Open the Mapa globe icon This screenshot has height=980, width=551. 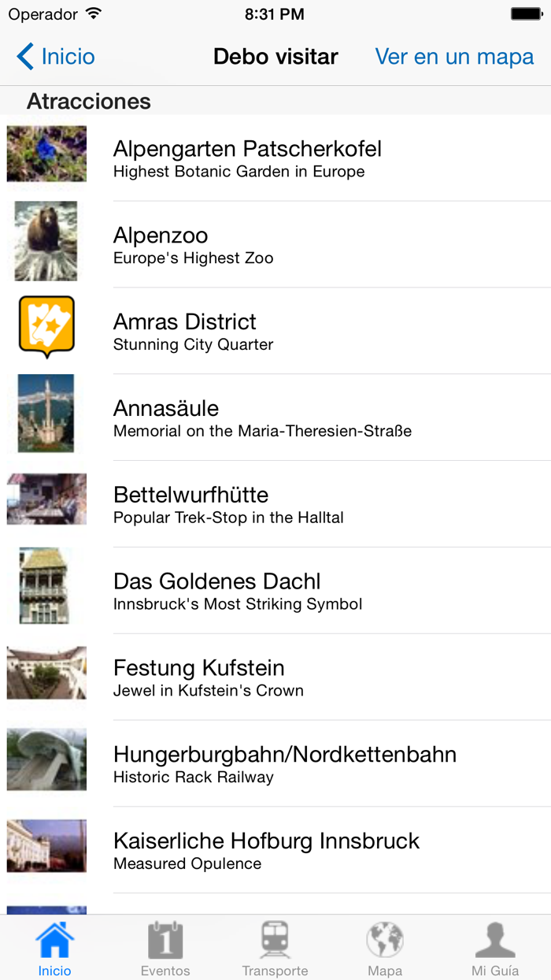(x=385, y=937)
